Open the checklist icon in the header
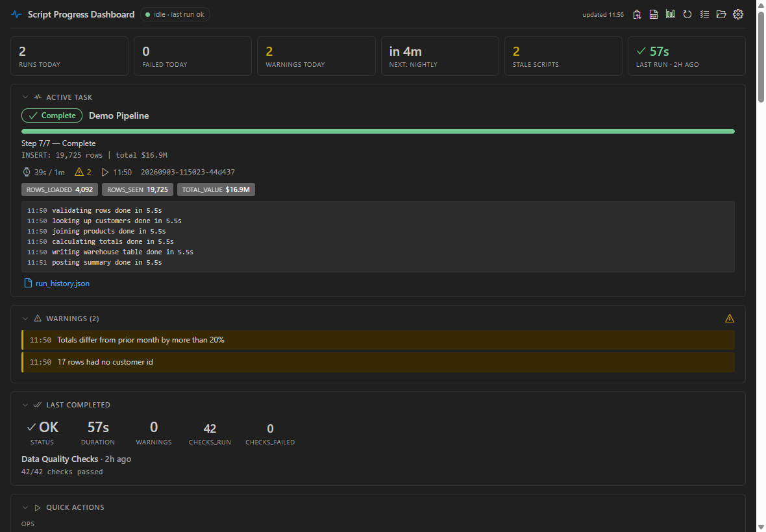Viewport: 766px width, 532px height. (704, 15)
